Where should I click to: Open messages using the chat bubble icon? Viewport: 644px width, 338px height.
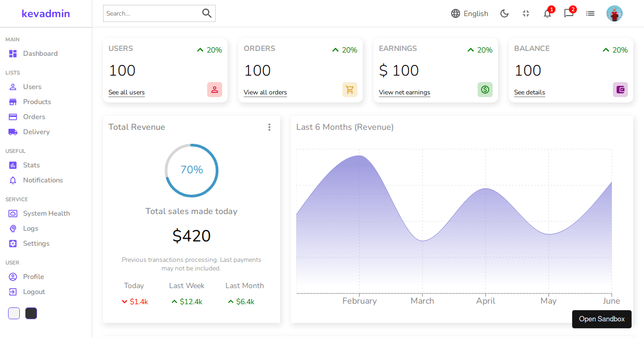coord(569,13)
